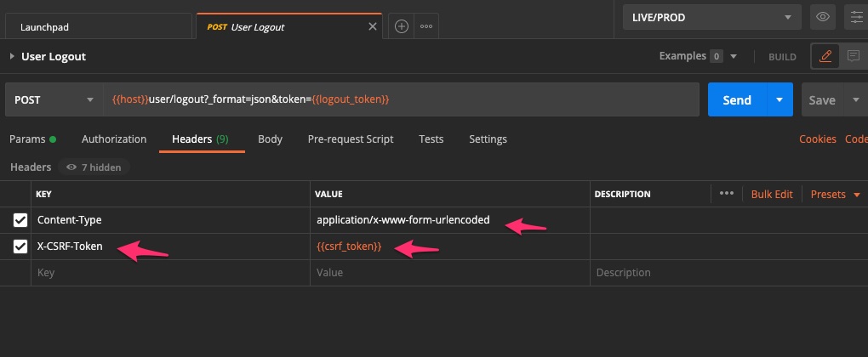The width and height of the screenshot is (868, 357).
Task: Click the new tab plus icon
Action: click(x=402, y=26)
